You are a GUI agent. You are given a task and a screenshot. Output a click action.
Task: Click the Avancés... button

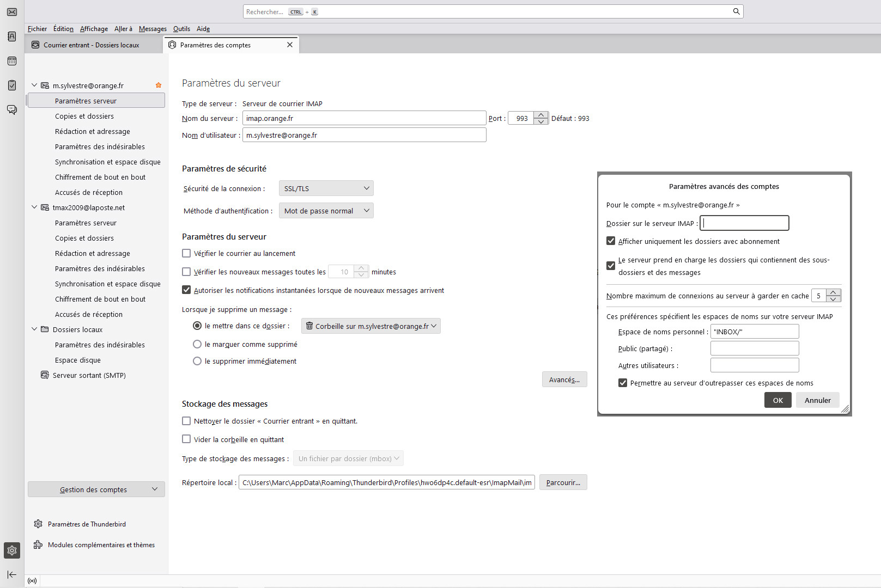[564, 379]
